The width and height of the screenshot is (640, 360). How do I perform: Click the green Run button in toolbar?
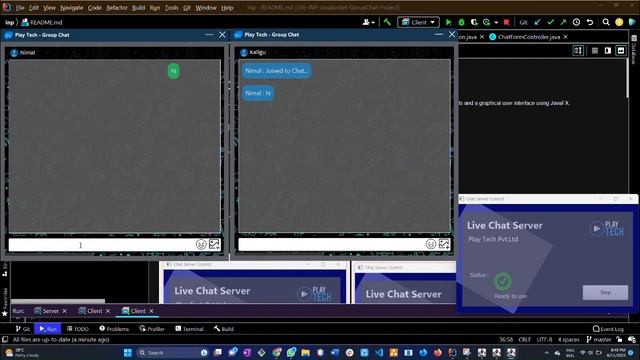449,22
